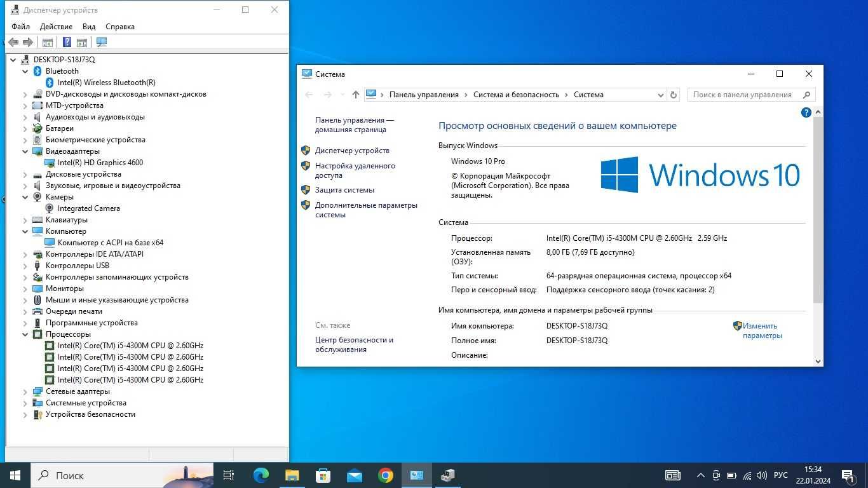Click the Мыши и иные указывающие устройства icon
Screen dimensions: 868x488
pyautogui.click(x=37, y=300)
